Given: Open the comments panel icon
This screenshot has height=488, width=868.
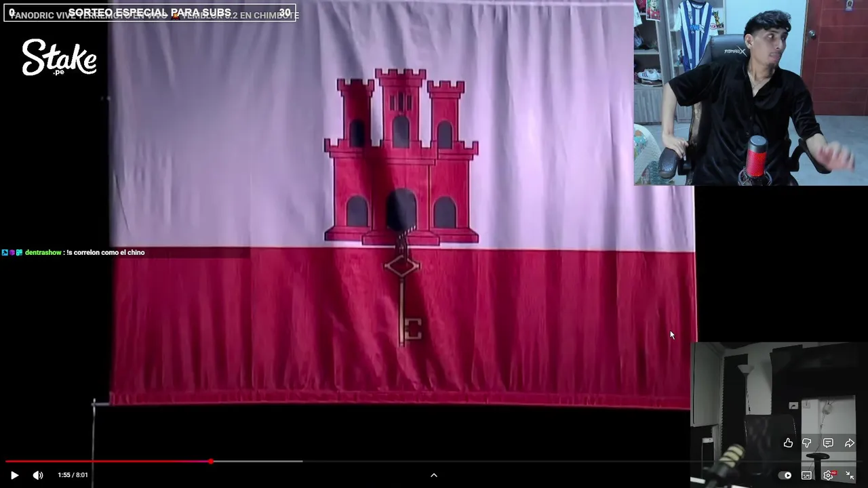Looking at the screenshot, I should 828,443.
